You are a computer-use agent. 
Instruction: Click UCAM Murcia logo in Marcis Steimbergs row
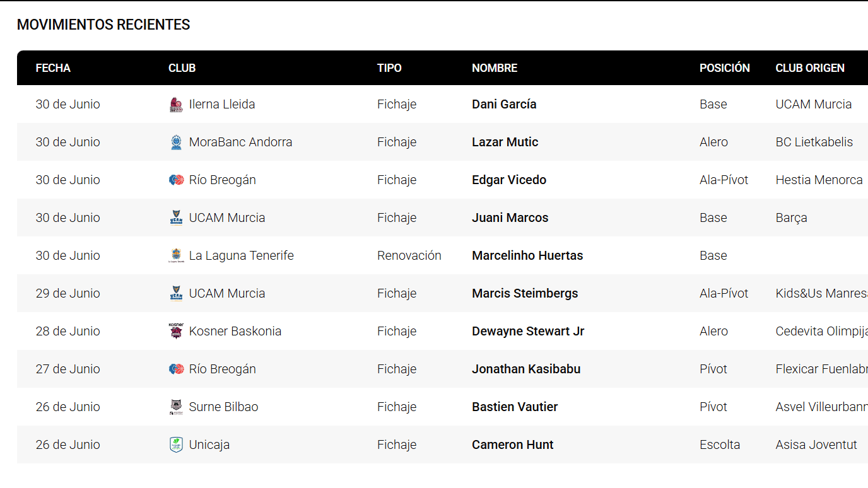tap(176, 294)
